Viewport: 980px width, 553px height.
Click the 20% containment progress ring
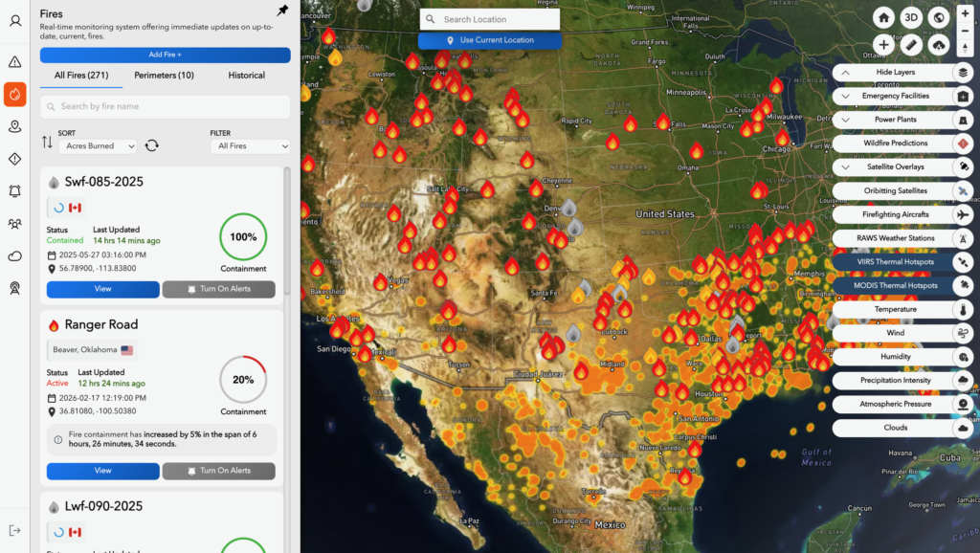click(243, 380)
